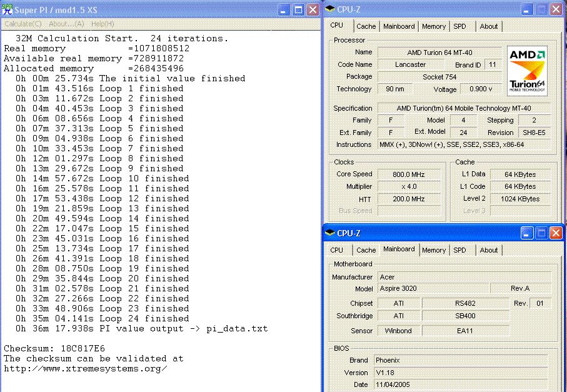Click the Loop 24 finished line
The height and width of the screenshot is (392, 567).
click(x=102, y=319)
